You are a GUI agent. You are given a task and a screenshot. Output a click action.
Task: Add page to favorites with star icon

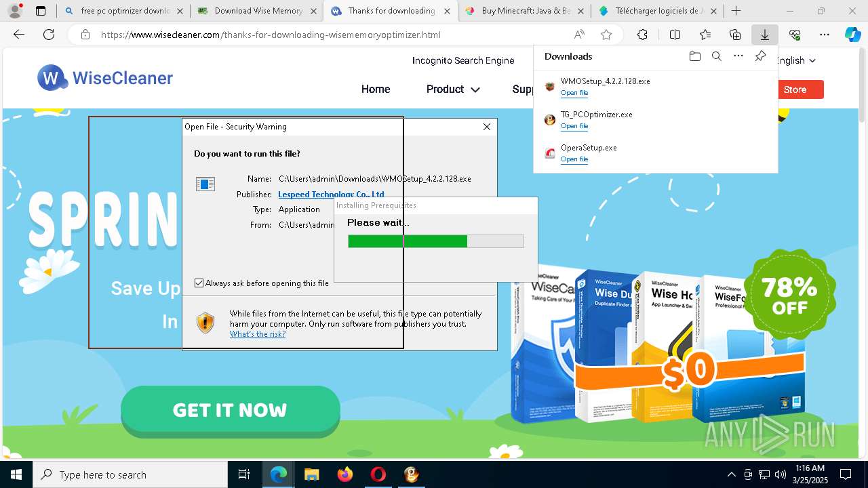pyautogui.click(x=606, y=35)
